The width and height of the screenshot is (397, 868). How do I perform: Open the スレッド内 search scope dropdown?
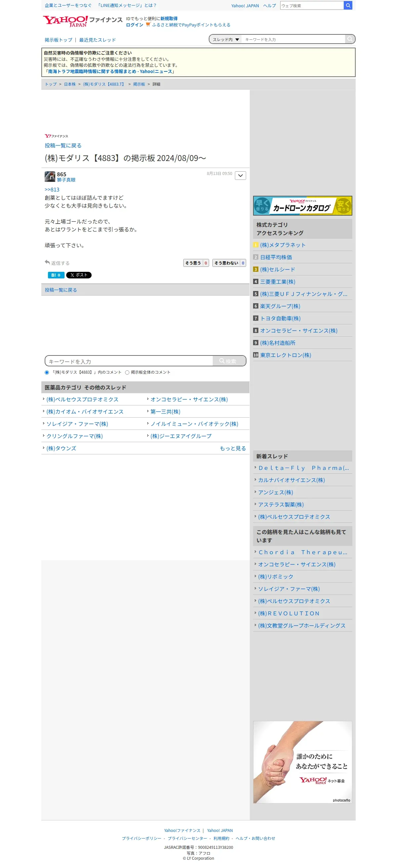(225, 39)
